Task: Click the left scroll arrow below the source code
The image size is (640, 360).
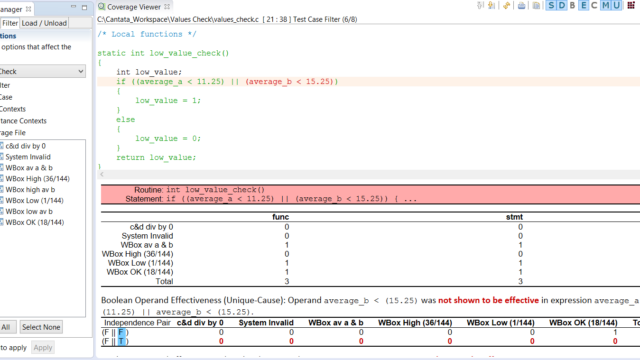Action: [102, 174]
